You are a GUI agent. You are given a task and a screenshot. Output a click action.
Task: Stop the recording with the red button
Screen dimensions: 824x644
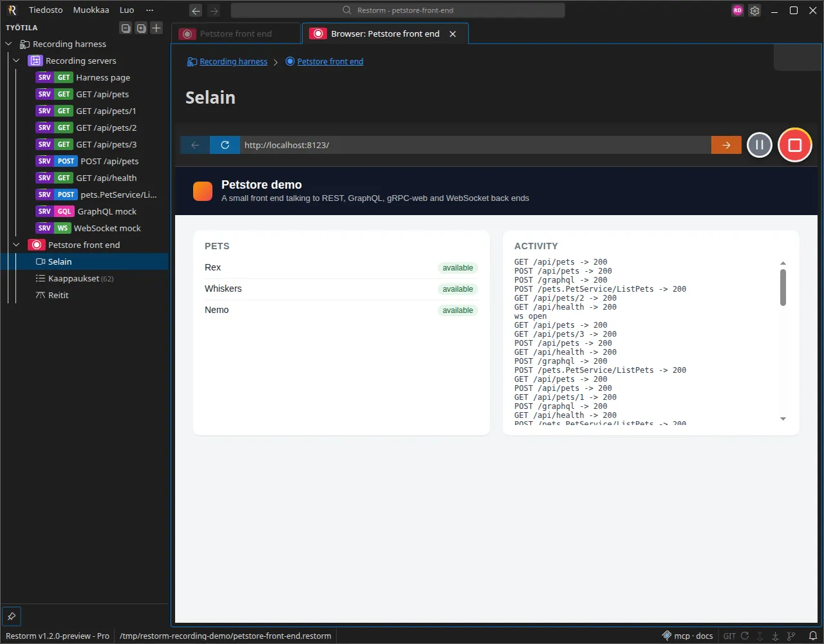coord(795,145)
